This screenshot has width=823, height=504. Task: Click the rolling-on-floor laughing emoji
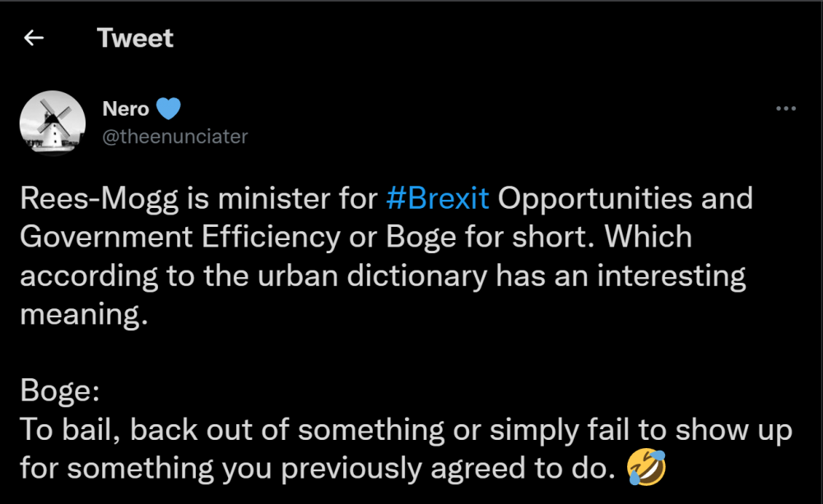(x=645, y=468)
